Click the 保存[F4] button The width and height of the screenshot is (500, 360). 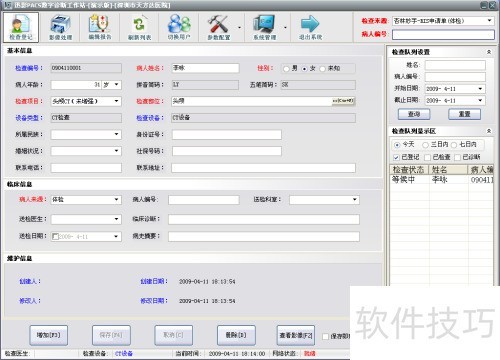tap(111, 335)
